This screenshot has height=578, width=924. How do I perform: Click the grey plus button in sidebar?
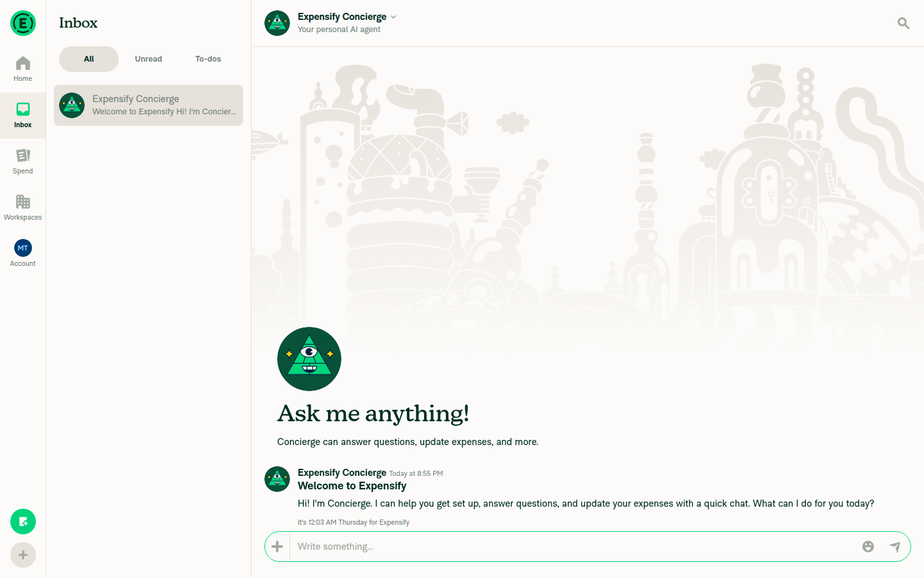[23, 555]
